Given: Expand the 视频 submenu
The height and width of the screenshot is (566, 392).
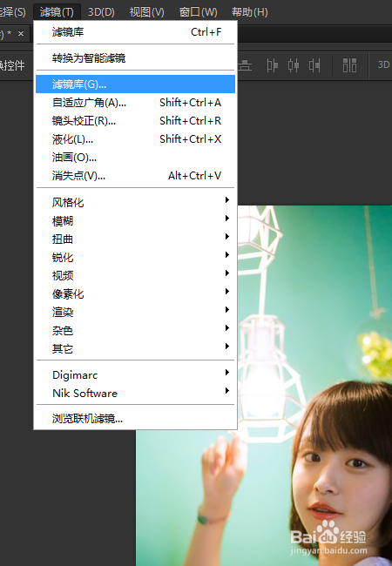Looking at the screenshot, I should [x=135, y=275].
